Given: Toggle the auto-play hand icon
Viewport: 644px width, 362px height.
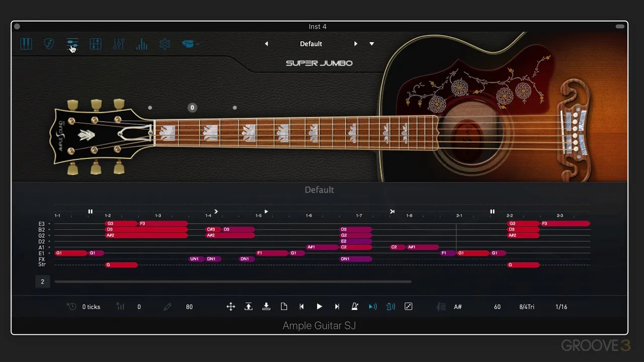Looking at the screenshot, I should pos(391,307).
